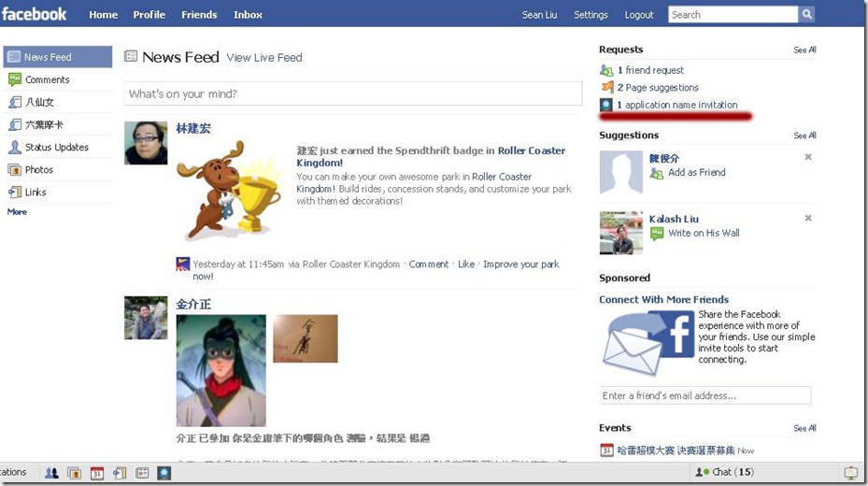The image size is (868, 486).
Task: Open the Links icon in bottom bar
Action: (120, 473)
